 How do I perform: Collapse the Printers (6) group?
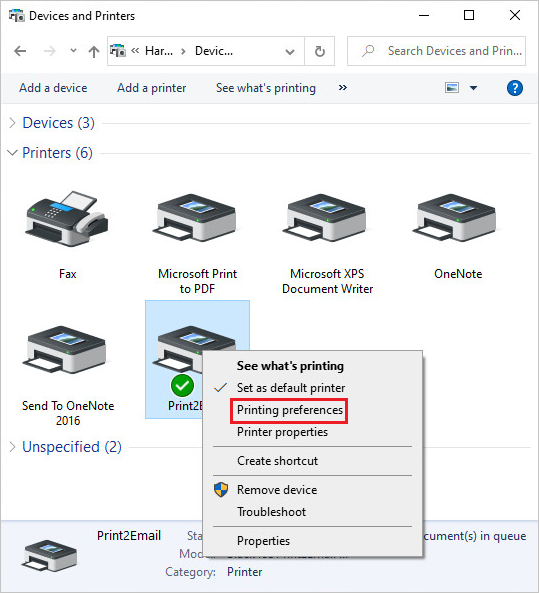[x=12, y=153]
